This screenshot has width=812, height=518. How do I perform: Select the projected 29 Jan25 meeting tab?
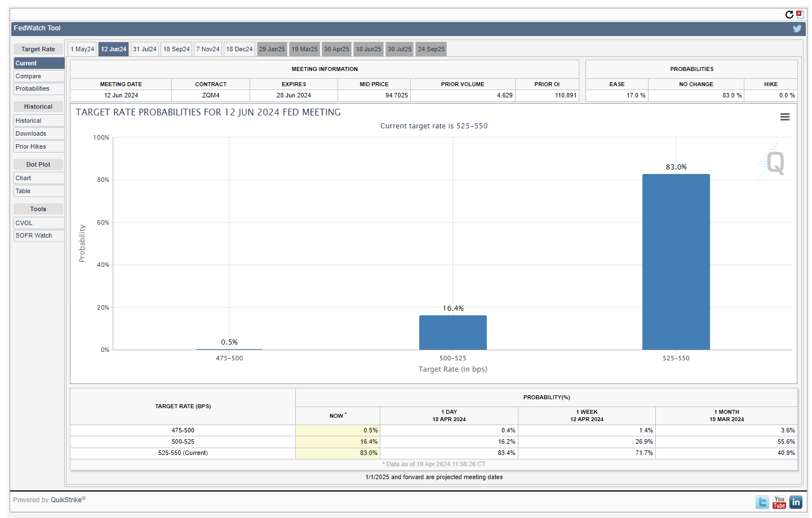click(272, 50)
